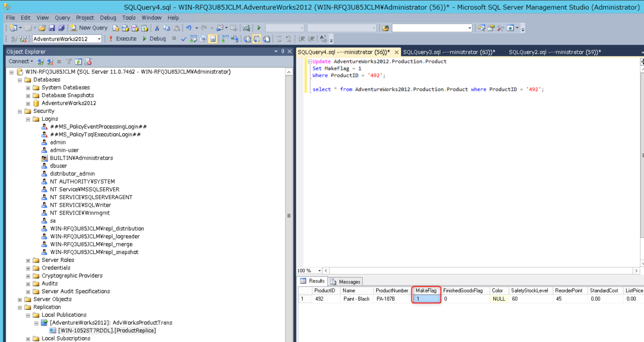Toggle the Results to Text icon
644x342 pixels.
coord(247,39)
